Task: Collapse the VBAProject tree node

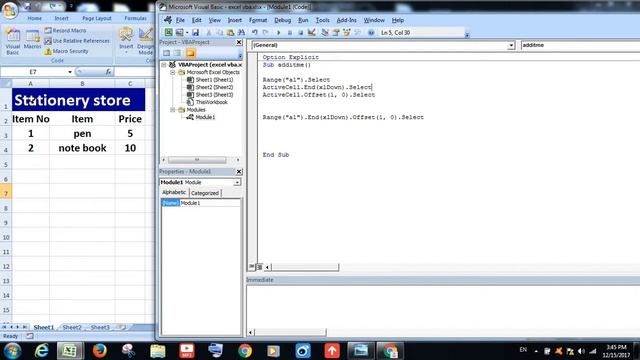Action: (164, 64)
